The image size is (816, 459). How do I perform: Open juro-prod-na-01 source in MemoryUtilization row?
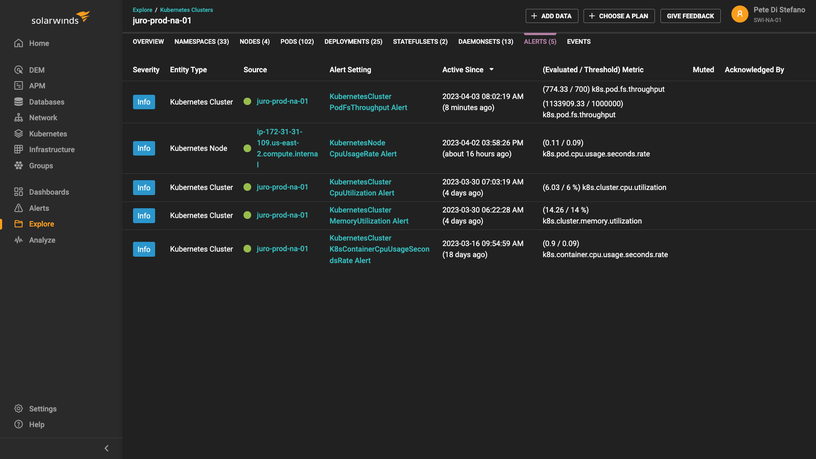[x=282, y=215]
